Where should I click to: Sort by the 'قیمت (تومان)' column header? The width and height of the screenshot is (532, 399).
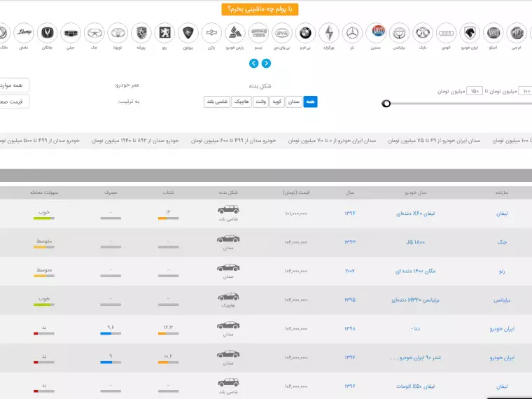296,192
